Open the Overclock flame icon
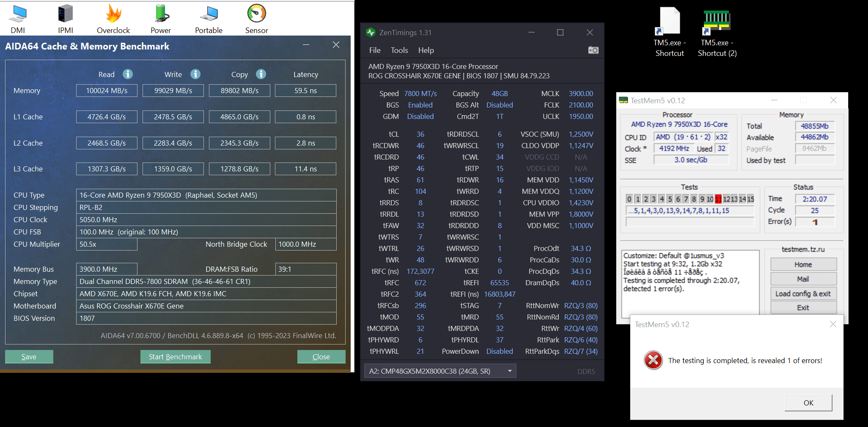Image resolution: width=868 pixels, height=427 pixels. coord(113,14)
